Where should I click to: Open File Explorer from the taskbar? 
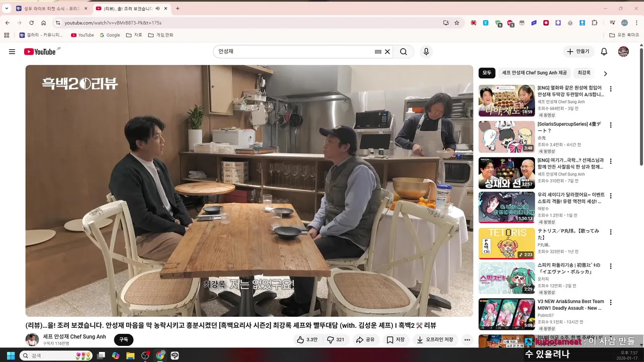click(130, 355)
